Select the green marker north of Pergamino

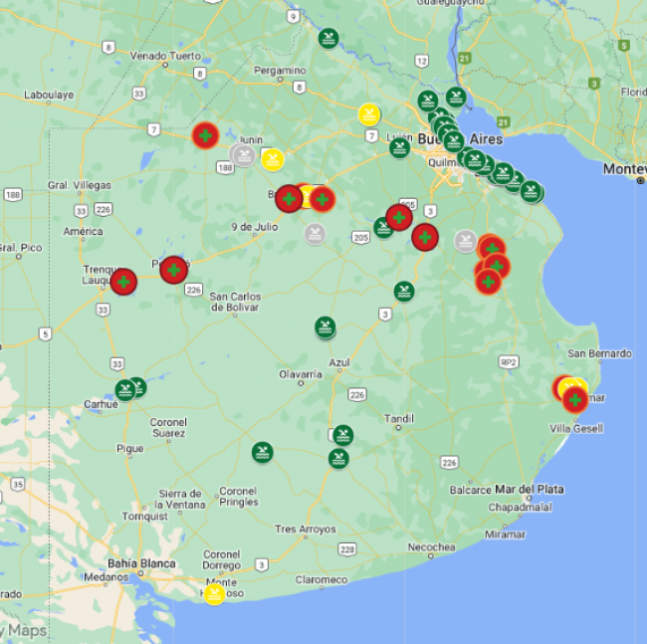(x=327, y=39)
